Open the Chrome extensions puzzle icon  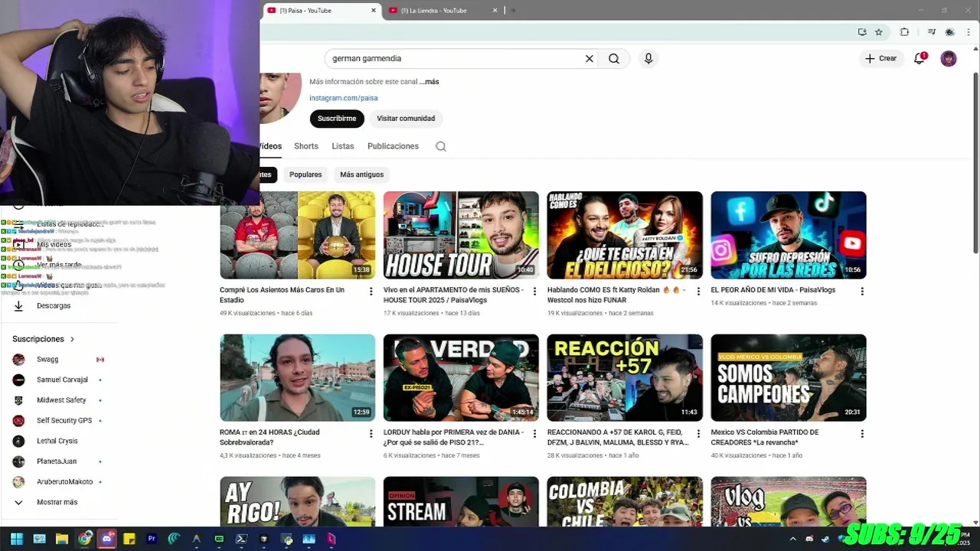point(904,32)
